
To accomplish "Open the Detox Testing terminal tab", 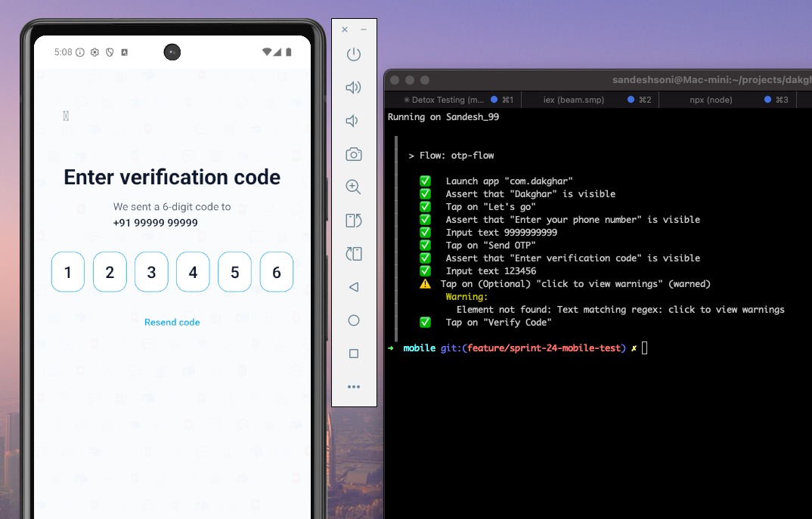I will pyautogui.click(x=439, y=99).
